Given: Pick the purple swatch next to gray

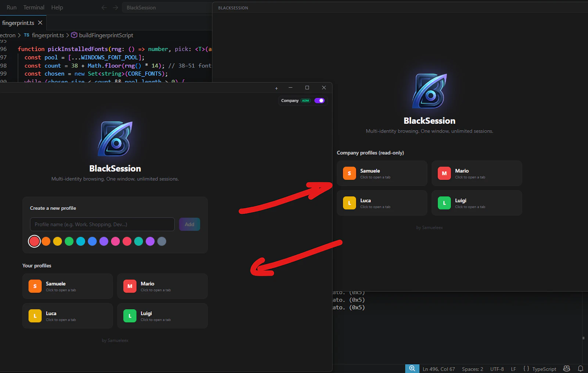Looking at the screenshot, I should point(150,241).
